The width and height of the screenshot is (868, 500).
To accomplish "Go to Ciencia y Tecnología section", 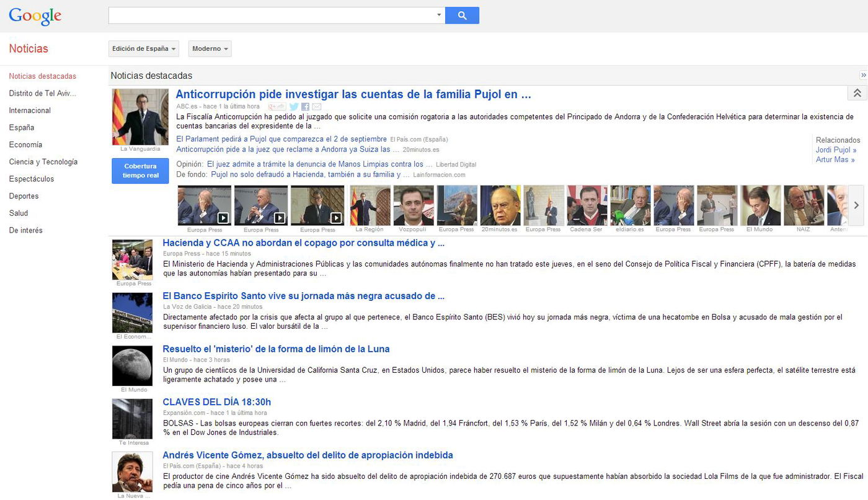I will (43, 162).
